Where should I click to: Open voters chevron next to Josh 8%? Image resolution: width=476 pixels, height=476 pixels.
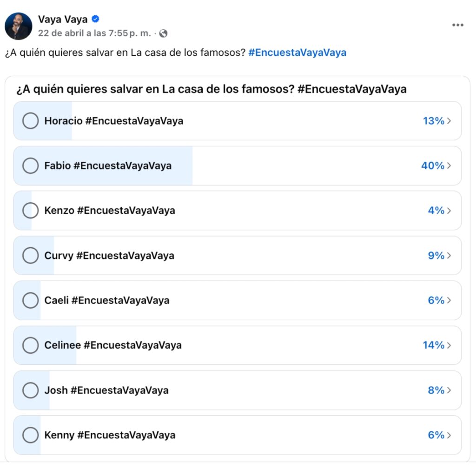click(x=449, y=390)
